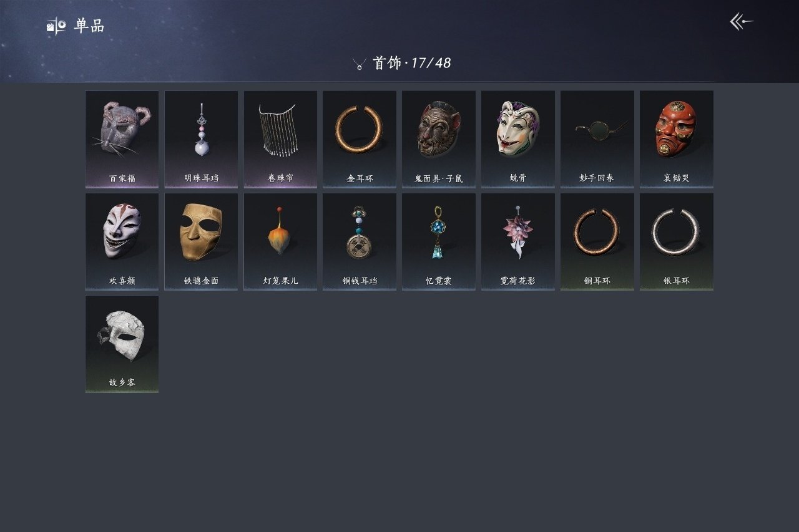The image size is (799, 532).
Task: Select the 百家福 mouse mask item
Action: [x=122, y=139]
